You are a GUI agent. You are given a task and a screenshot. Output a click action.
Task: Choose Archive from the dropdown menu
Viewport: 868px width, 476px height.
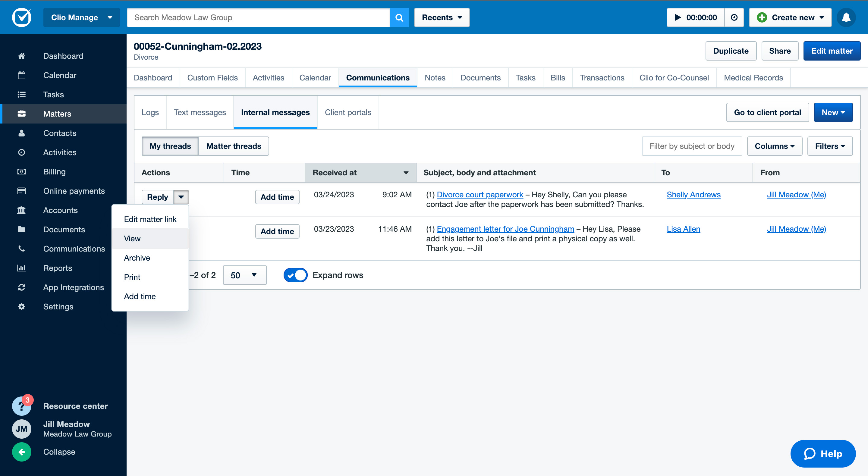(150, 258)
